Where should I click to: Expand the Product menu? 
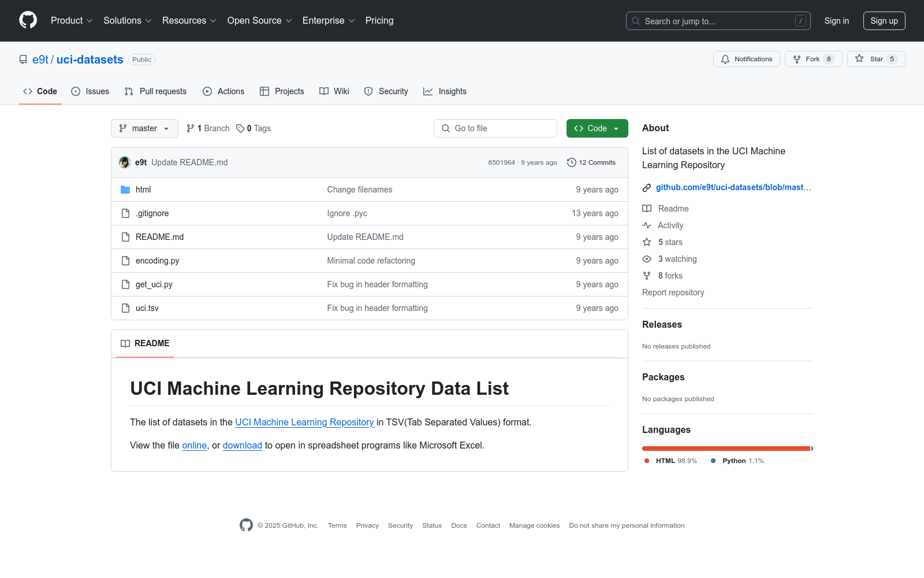72,21
